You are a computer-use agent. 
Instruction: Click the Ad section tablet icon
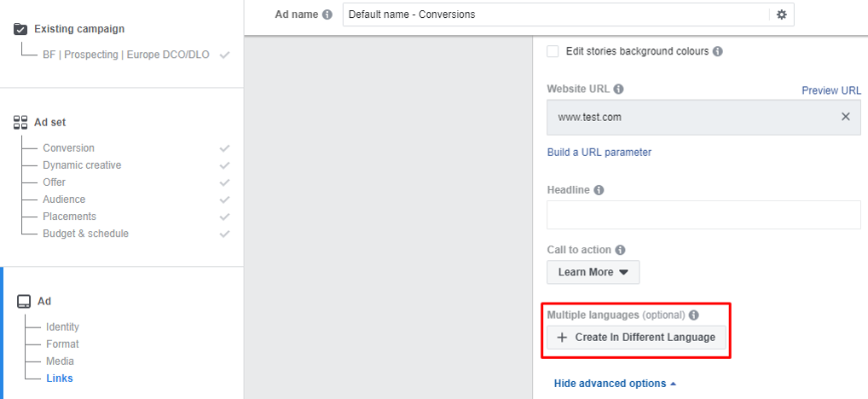pos(24,301)
